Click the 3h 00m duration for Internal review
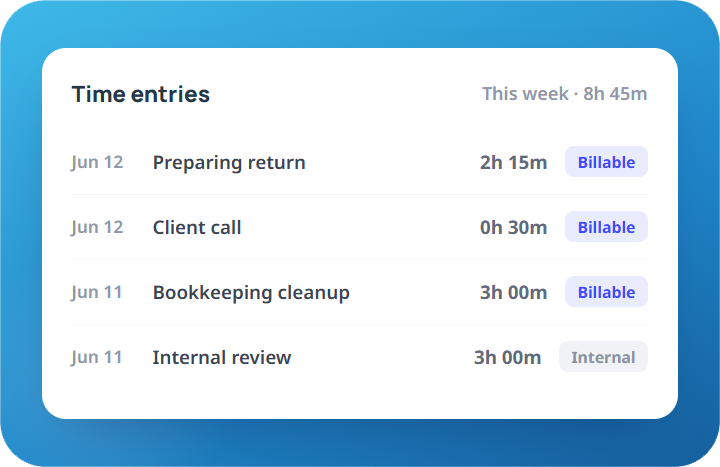 507,357
